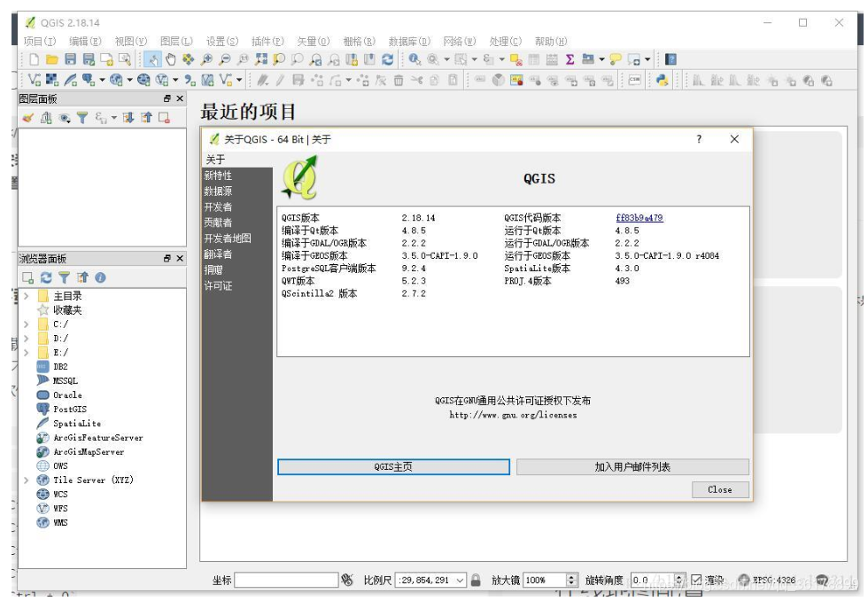Click the Close button in About dialog
868x601 pixels.
pos(719,489)
